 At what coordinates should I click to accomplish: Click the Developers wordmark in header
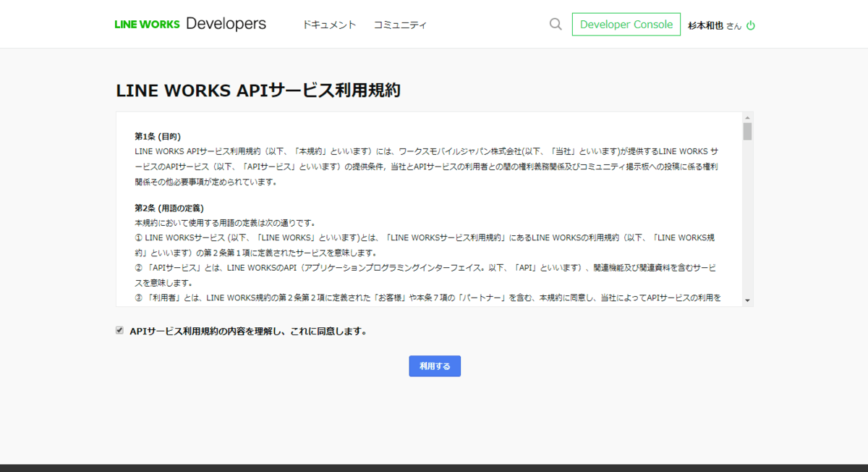point(226,23)
